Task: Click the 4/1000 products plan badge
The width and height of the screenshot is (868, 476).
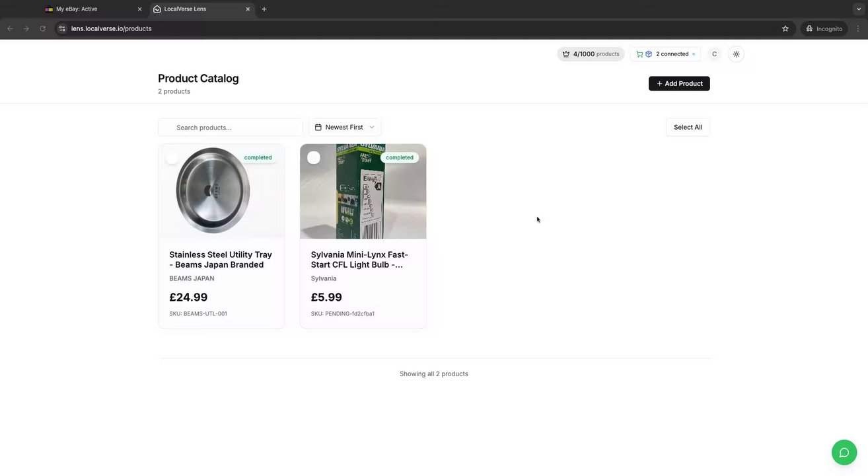Action: (x=591, y=54)
